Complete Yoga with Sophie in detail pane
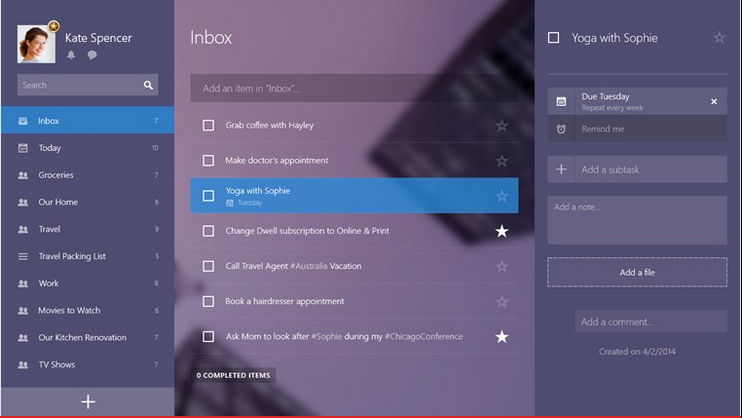Screen dimensions: 743x418 click(553, 37)
